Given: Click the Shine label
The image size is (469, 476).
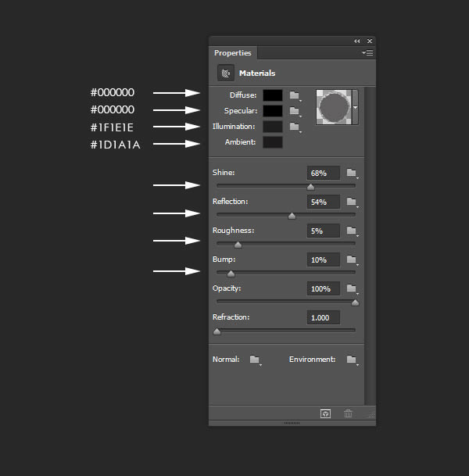Looking at the screenshot, I should point(224,173).
